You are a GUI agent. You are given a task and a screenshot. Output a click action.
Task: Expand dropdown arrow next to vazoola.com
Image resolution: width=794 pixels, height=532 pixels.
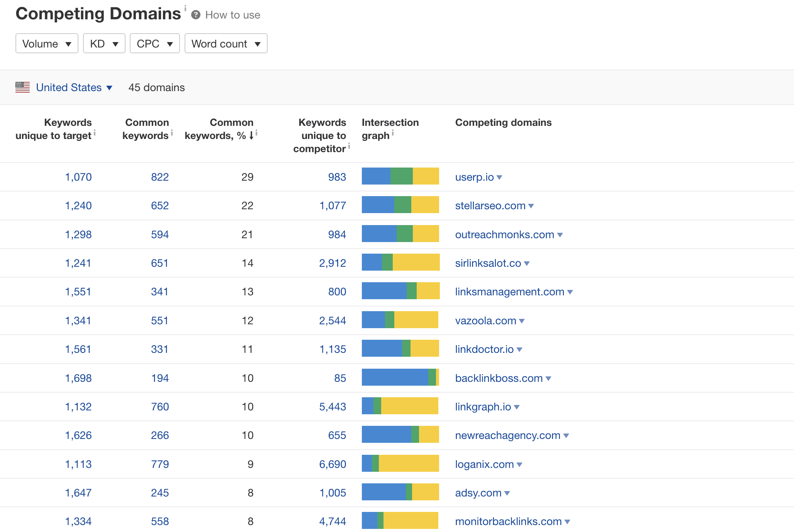click(522, 321)
